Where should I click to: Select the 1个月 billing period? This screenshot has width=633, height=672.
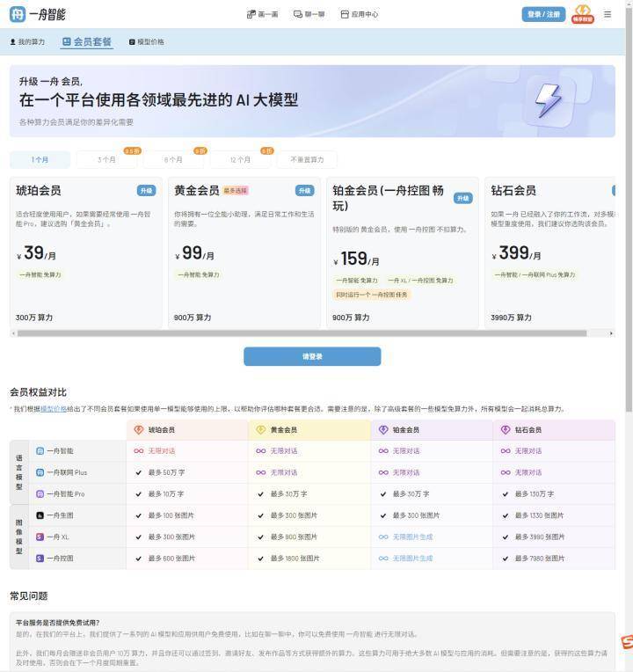click(40, 159)
